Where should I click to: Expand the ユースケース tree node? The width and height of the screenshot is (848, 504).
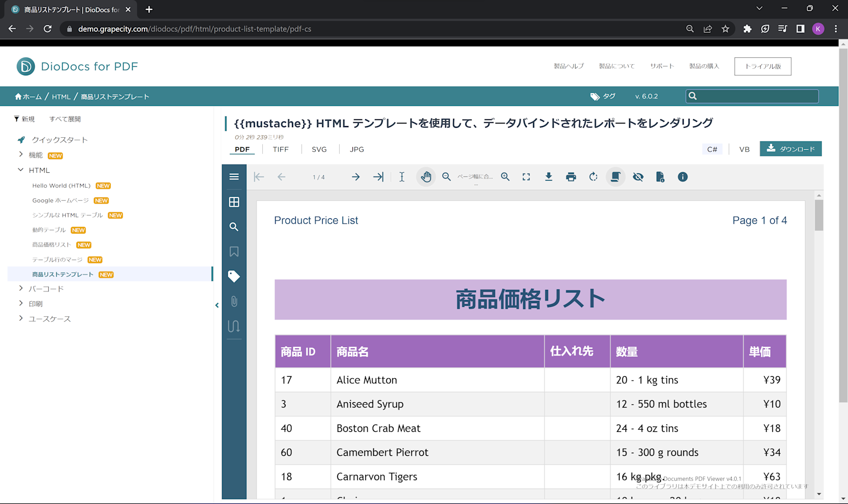pyautogui.click(x=21, y=318)
